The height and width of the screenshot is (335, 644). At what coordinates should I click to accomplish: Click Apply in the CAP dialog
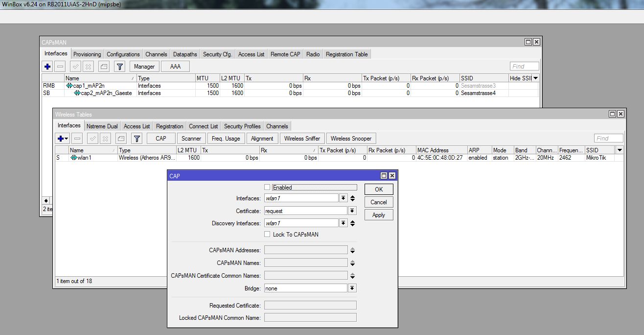(379, 215)
